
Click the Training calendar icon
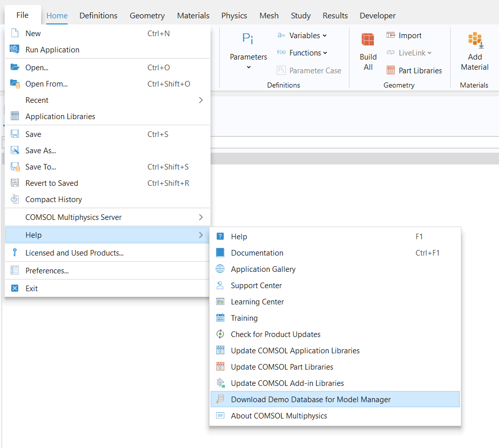220,318
